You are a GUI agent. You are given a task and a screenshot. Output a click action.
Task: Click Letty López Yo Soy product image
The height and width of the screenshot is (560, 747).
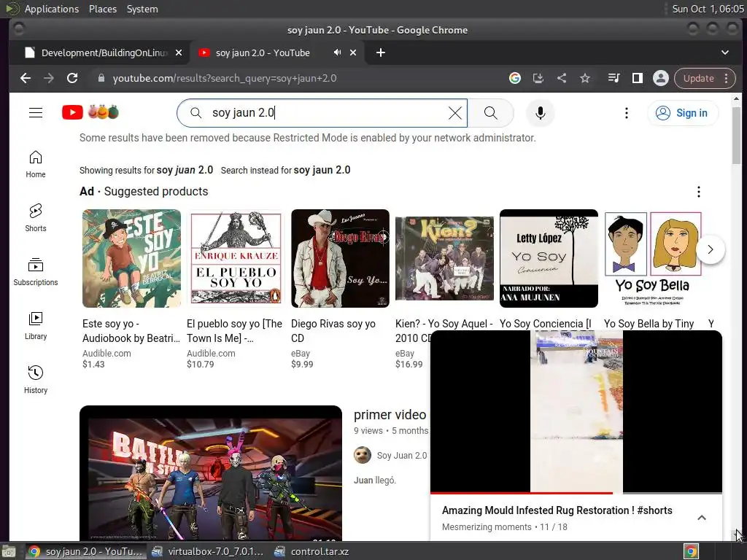(549, 258)
